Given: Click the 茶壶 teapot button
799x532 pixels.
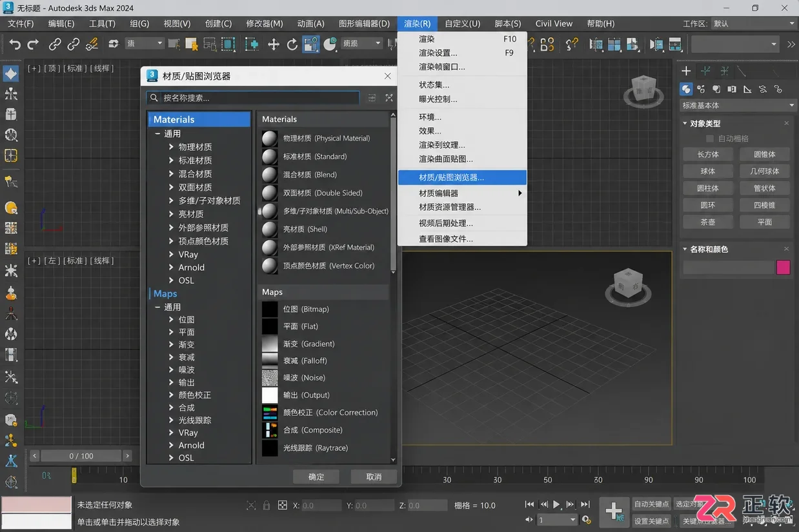Looking at the screenshot, I should (x=708, y=222).
